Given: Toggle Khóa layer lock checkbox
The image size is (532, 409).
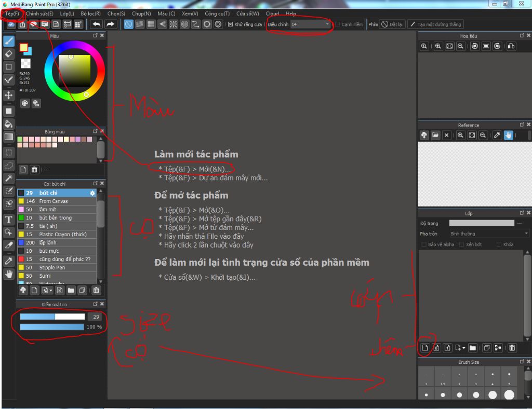Looking at the screenshot, I should click(x=499, y=244).
